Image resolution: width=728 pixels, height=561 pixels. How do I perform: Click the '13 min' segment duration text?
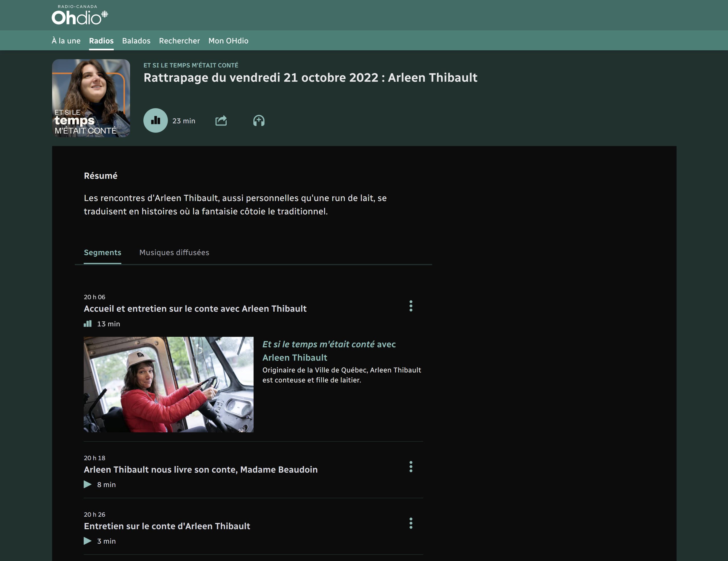tap(108, 324)
